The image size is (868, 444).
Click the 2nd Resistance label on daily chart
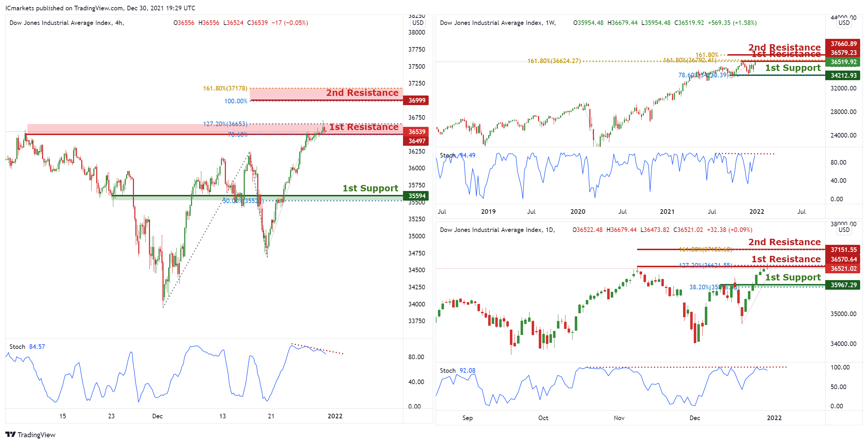click(784, 242)
